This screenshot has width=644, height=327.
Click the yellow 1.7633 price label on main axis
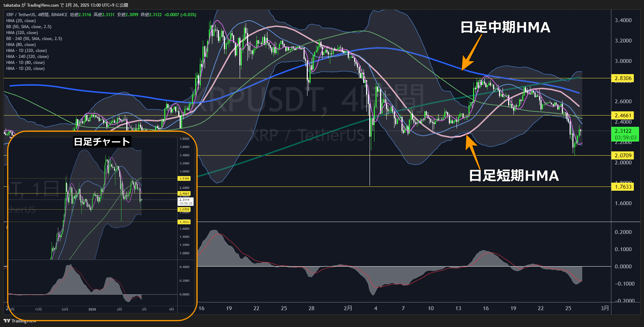pos(623,187)
